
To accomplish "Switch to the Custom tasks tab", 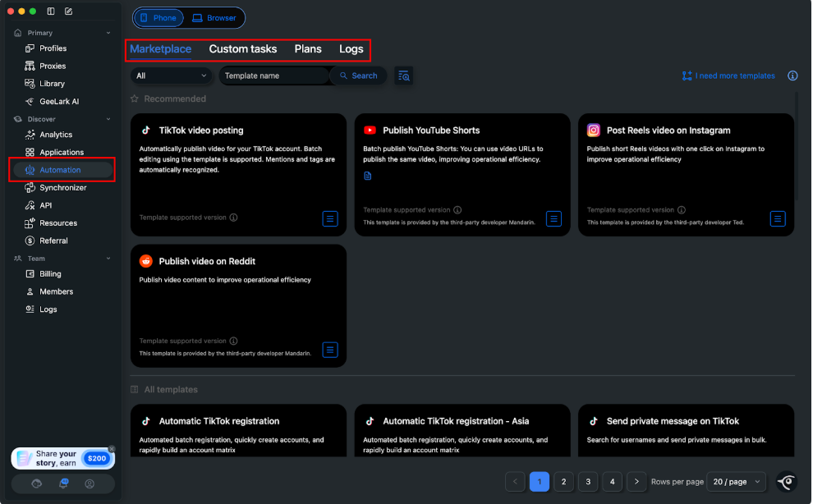I will [243, 48].
